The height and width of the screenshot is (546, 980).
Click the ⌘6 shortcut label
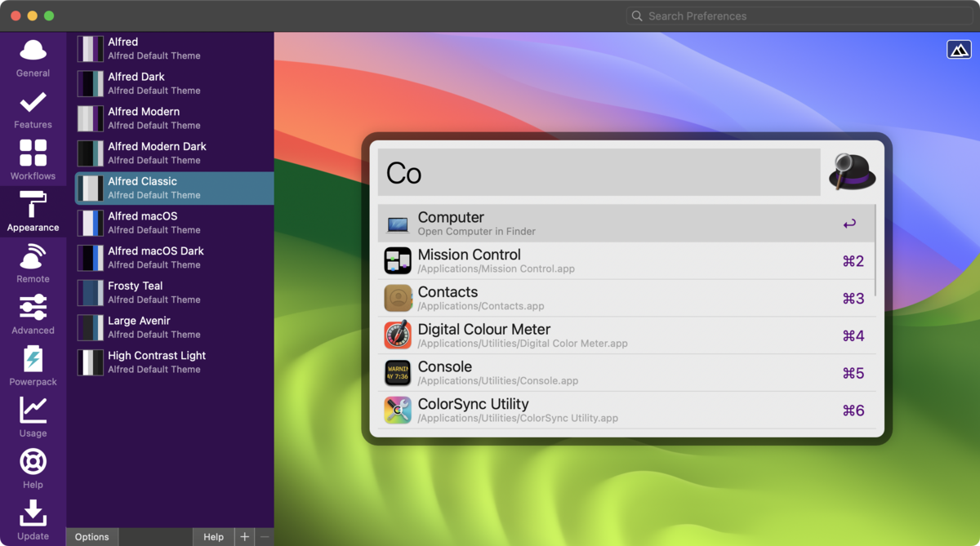point(853,411)
